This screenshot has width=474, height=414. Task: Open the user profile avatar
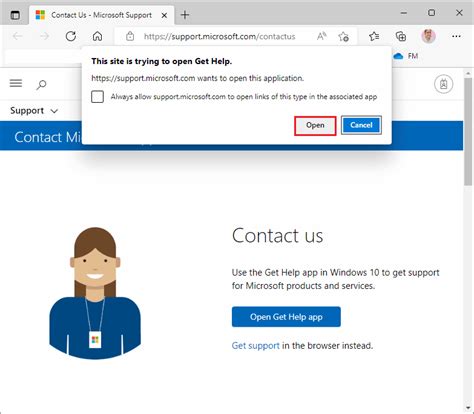[428, 36]
